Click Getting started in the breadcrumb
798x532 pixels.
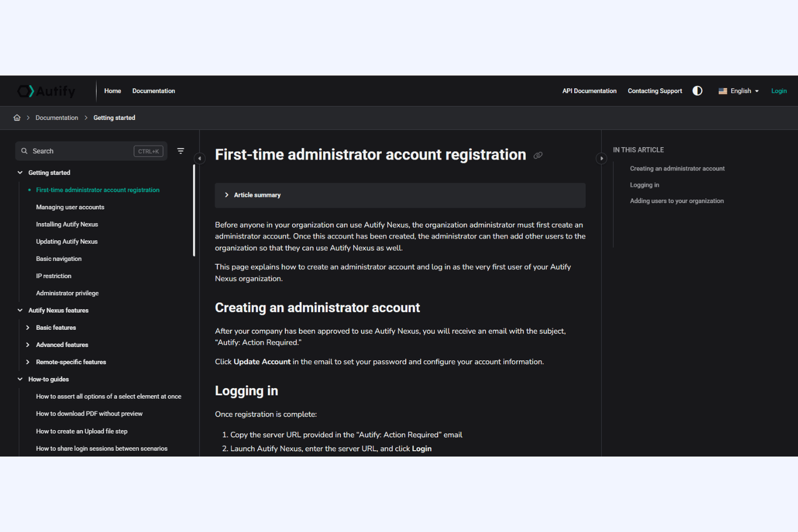[x=114, y=118]
